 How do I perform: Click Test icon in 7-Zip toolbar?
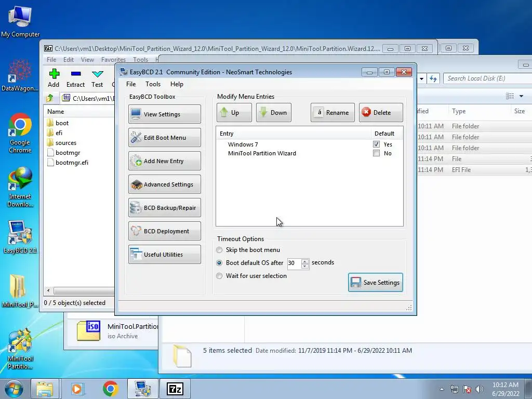97,78
